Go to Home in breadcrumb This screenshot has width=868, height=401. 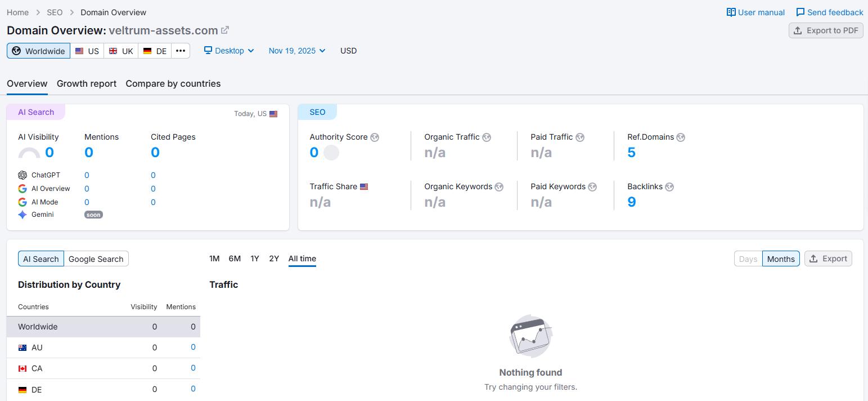pyautogui.click(x=17, y=12)
